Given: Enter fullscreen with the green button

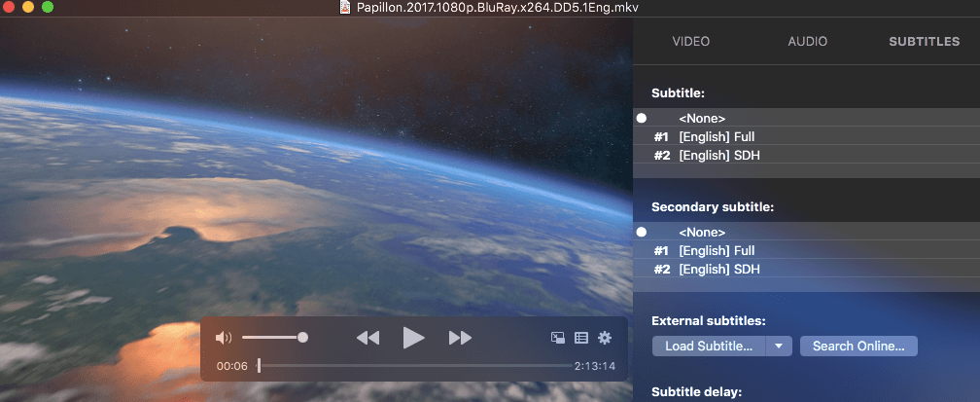Looking at the screenshot, I should pyautogui.click(x=48, y=7).
